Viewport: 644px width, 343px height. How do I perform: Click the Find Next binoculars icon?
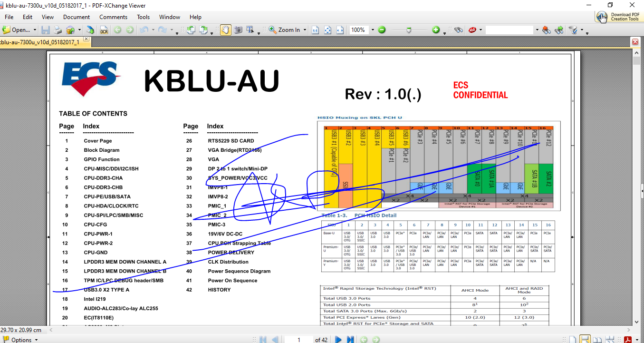point(559,30)
